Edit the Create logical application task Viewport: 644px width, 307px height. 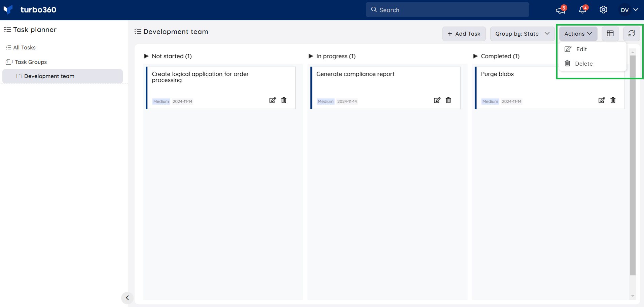coord(273,100)
